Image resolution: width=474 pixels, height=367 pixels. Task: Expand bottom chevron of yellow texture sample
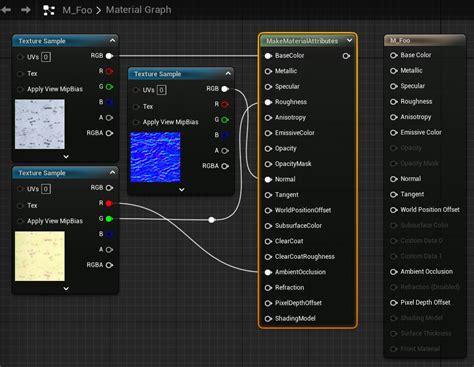66,289
